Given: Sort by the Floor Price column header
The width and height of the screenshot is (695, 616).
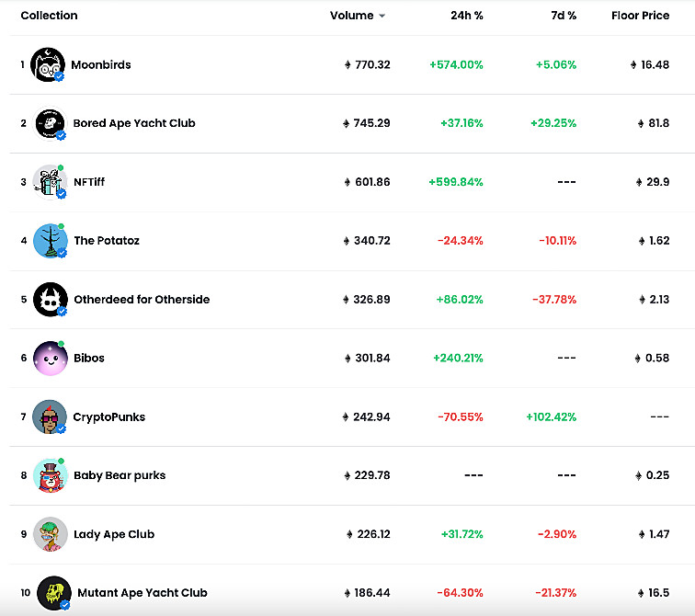Looking at the screenshot, I should coord(641,16).
